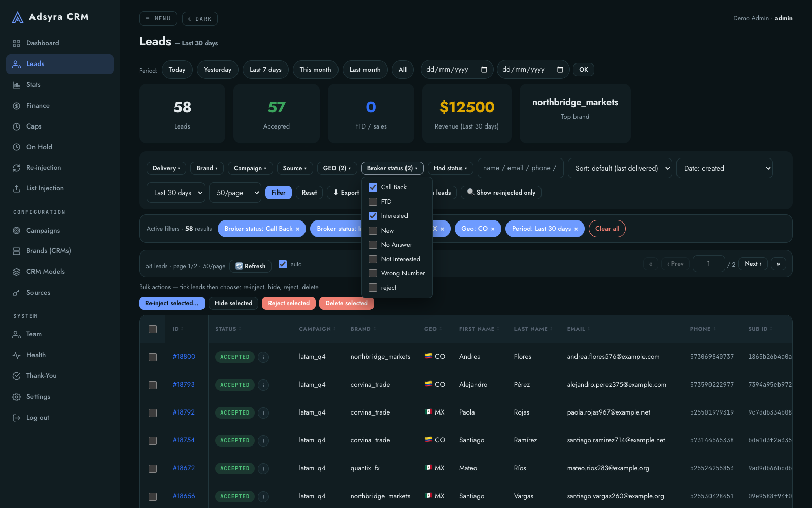Image resolution: width=812 pixels, height=508 pixels.
Task: Remove Period: Last 30 days filter chip
Action: (576, 229)
